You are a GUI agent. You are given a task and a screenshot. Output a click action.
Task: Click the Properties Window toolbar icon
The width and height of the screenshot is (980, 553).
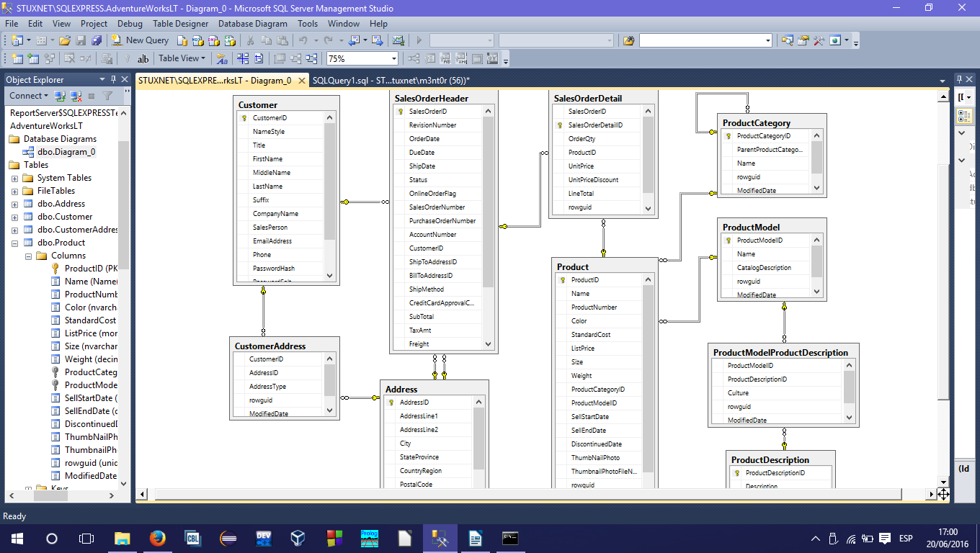coord(803,40)
